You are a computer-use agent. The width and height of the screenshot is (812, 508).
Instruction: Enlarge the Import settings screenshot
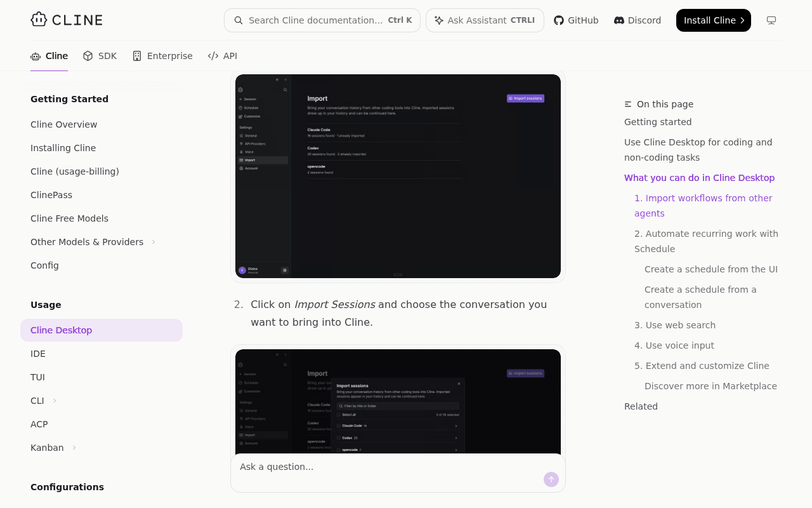(398, 176)
